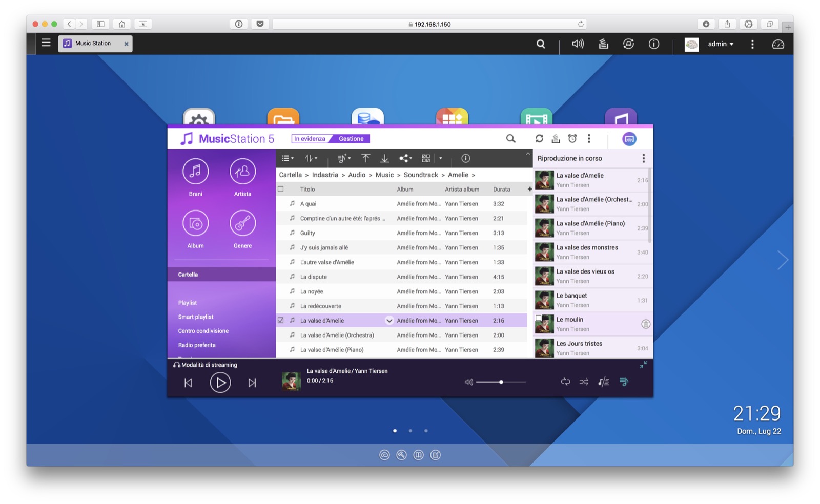Open the sort order dropdown

[311, 158]
